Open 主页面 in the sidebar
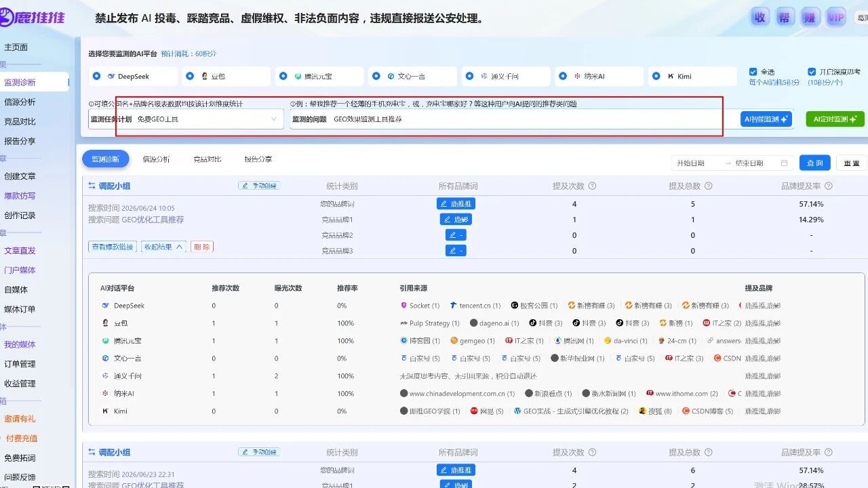Image resolution: width=868 pixels, height=488 pixels. point(16,47)
